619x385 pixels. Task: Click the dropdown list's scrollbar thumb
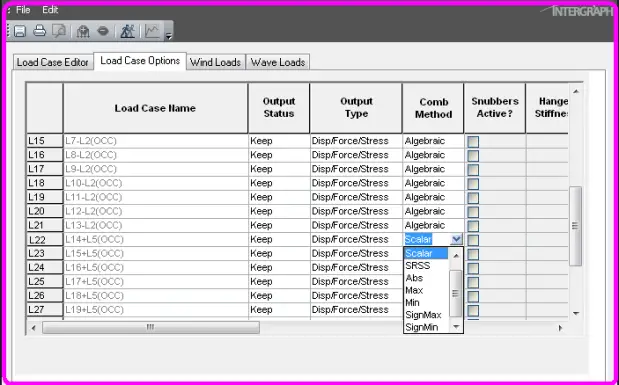click(x=456, y=293)
